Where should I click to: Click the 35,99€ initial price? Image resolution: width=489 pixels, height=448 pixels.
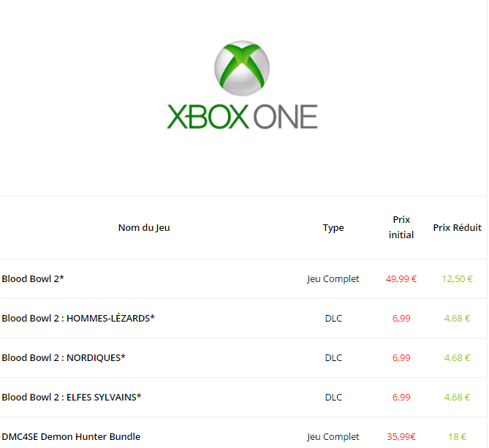(x=401, y=437)
